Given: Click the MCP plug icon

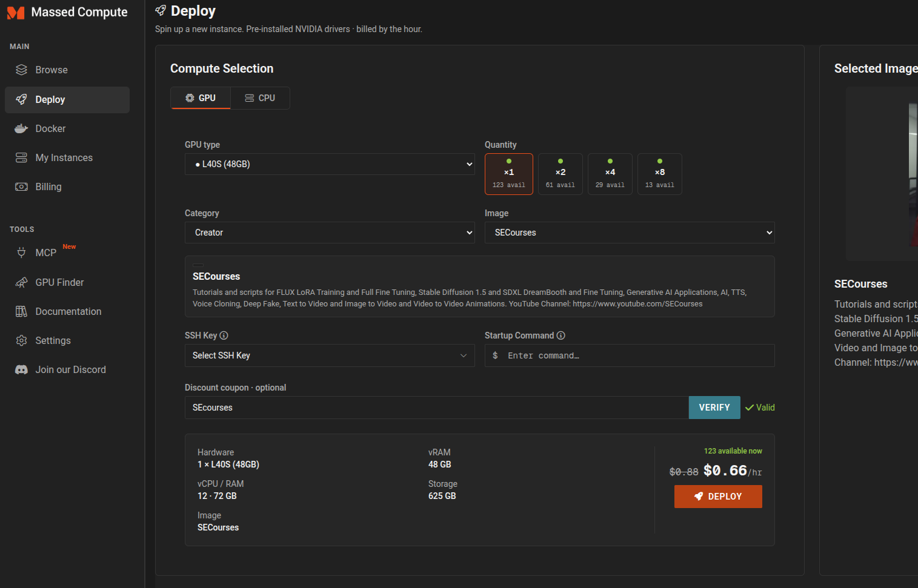Looking at the screenshot, I should coord(21,253).
